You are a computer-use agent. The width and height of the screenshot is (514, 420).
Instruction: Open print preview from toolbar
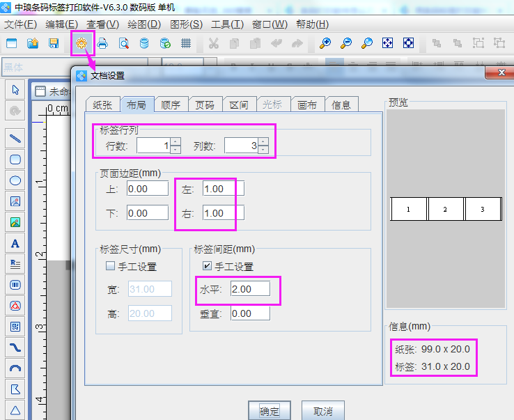click(123, 43)
